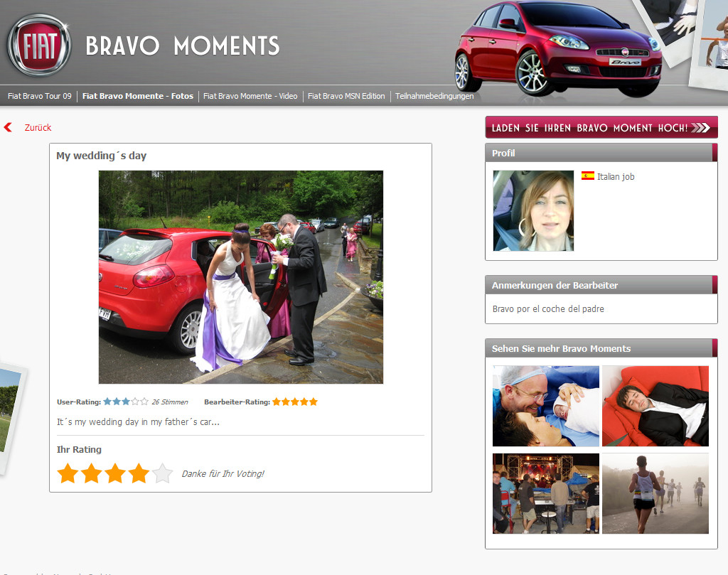The height and width of the screenshot is (575, 728).
Task: Click the Zurück link
Action: (x=38, y=128)
